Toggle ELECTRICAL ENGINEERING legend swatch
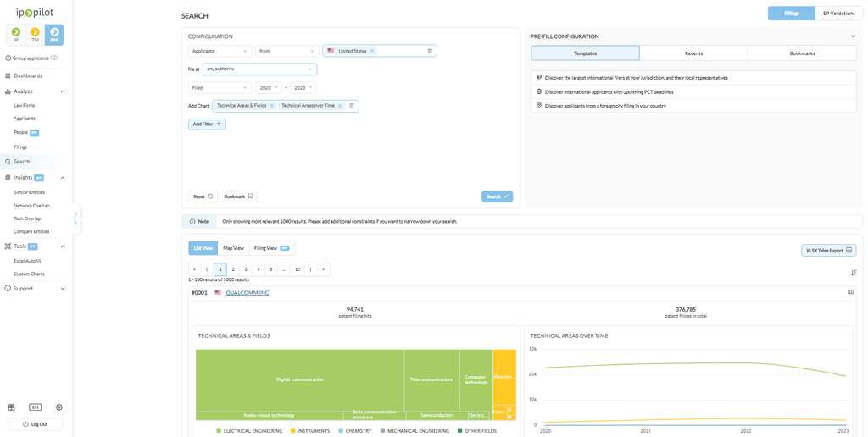Screen dimensions: 868x437 (x=219, y=431)
